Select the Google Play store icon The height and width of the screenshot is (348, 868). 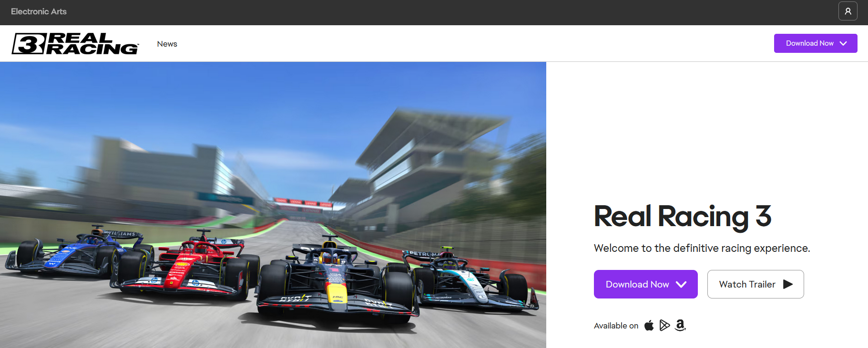[x=664, y=325]
